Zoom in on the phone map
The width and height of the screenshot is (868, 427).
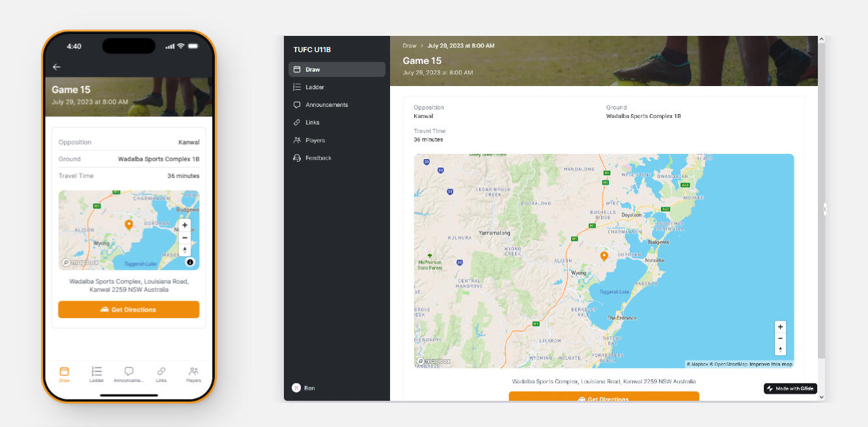coord(185,225)
